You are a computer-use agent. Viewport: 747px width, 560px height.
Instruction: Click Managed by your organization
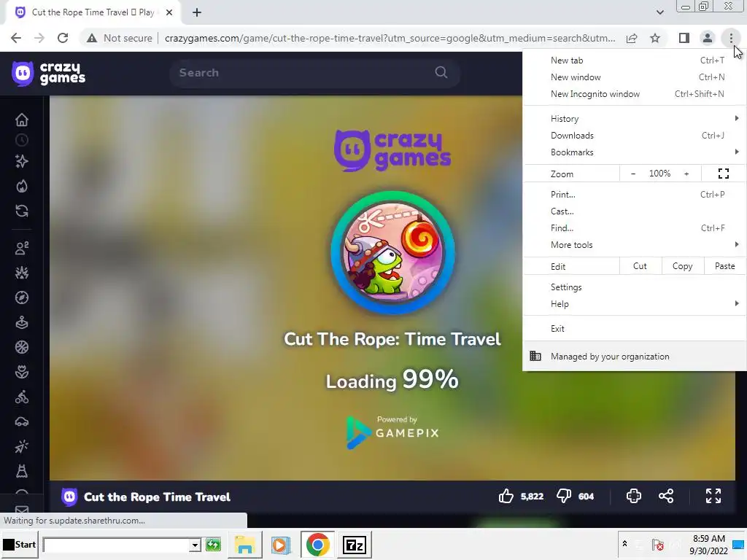(x=635, y=356)
